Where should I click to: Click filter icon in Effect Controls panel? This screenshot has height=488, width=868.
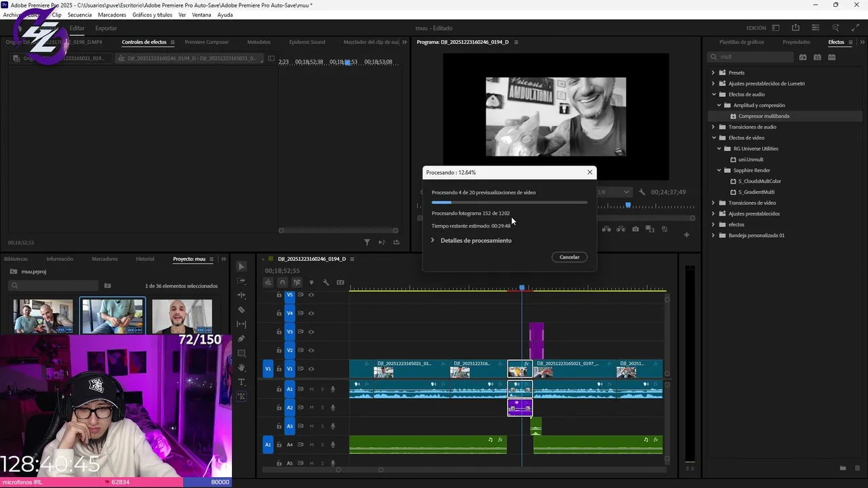[x=367, y=242]
